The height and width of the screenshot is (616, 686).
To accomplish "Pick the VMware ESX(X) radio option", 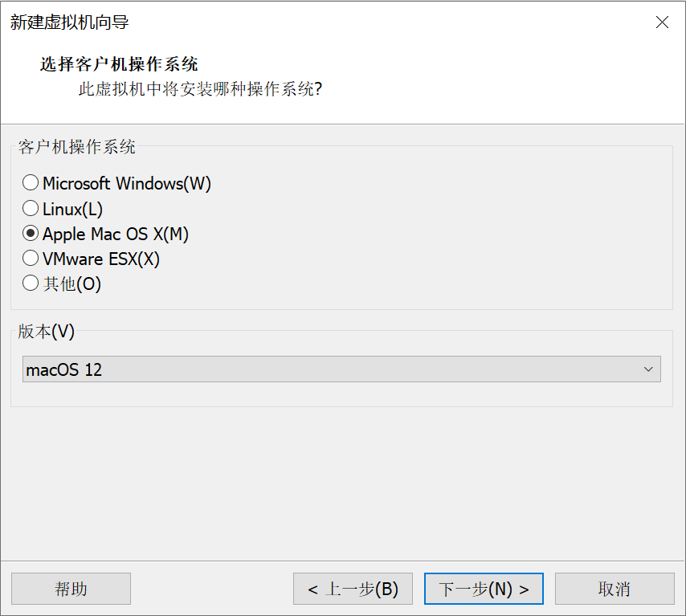I will [x=31, y=259].
